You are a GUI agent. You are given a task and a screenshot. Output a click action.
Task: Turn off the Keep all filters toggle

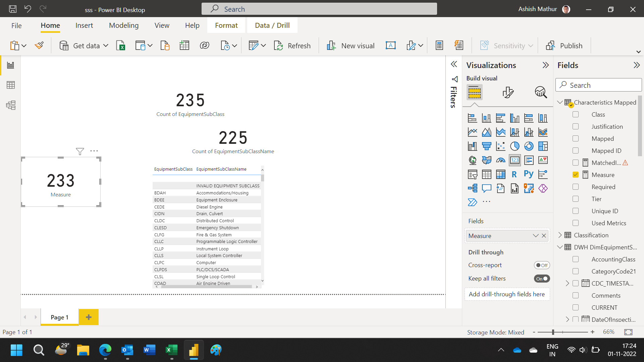point(542,279)
